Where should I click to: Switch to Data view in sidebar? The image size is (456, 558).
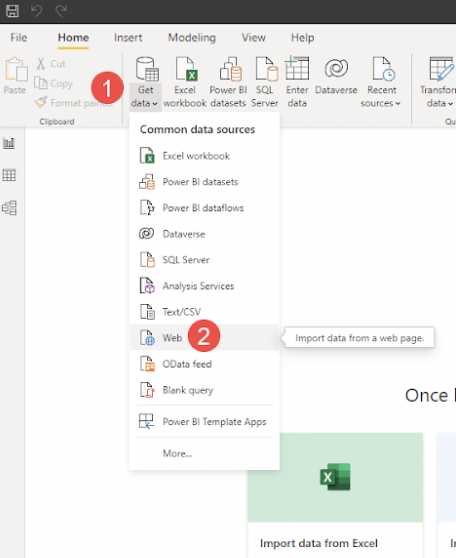click(x=9, y=175)
